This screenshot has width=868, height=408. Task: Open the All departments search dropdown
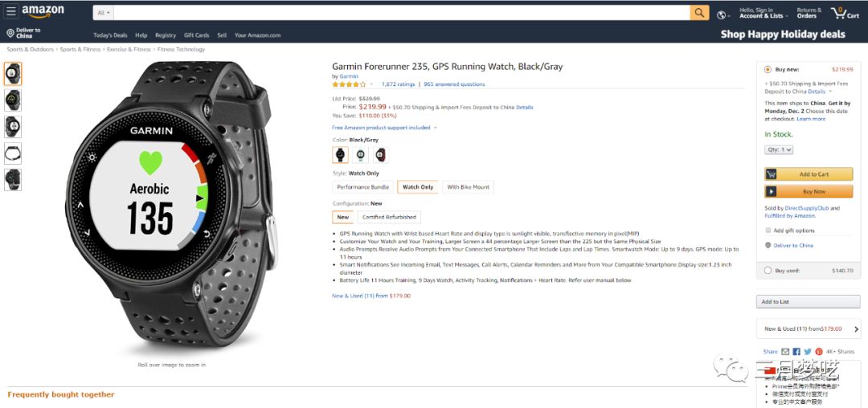click(104, 13)
